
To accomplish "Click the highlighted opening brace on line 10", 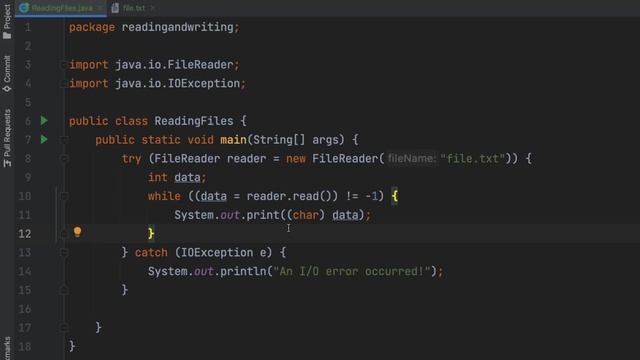I will coord(395,196).
